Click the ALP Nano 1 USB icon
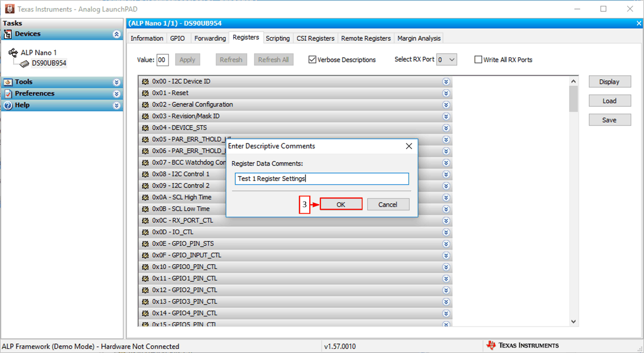The height and width of the screenshot is (353, 644). pyautogui.click(x=13, y=53)
